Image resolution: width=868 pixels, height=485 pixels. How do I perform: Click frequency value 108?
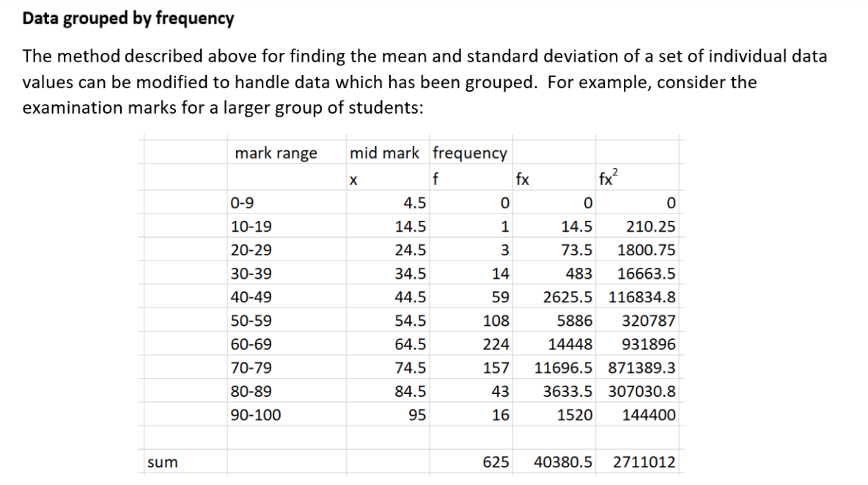(x=496, y=321)
